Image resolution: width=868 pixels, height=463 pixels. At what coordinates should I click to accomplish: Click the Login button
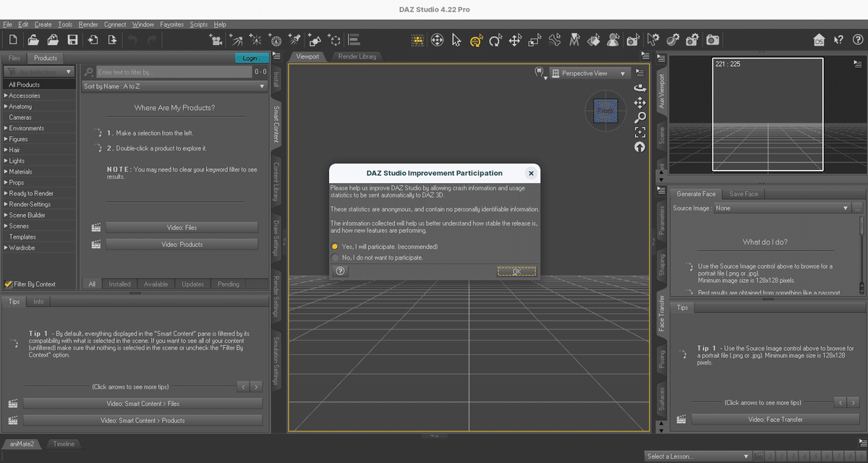click(250, 58)
